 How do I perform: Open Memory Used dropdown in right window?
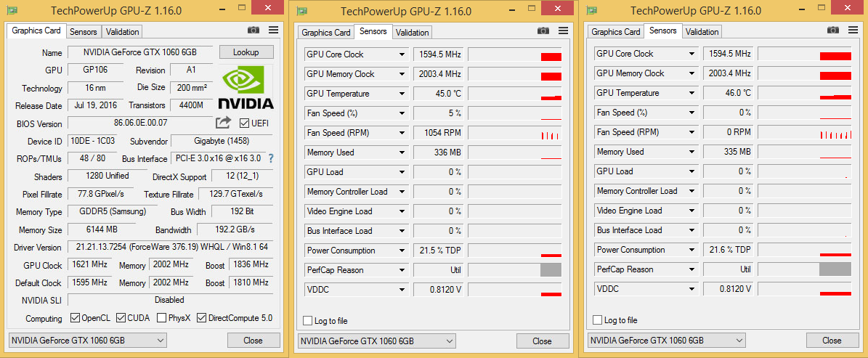[692, 152]
